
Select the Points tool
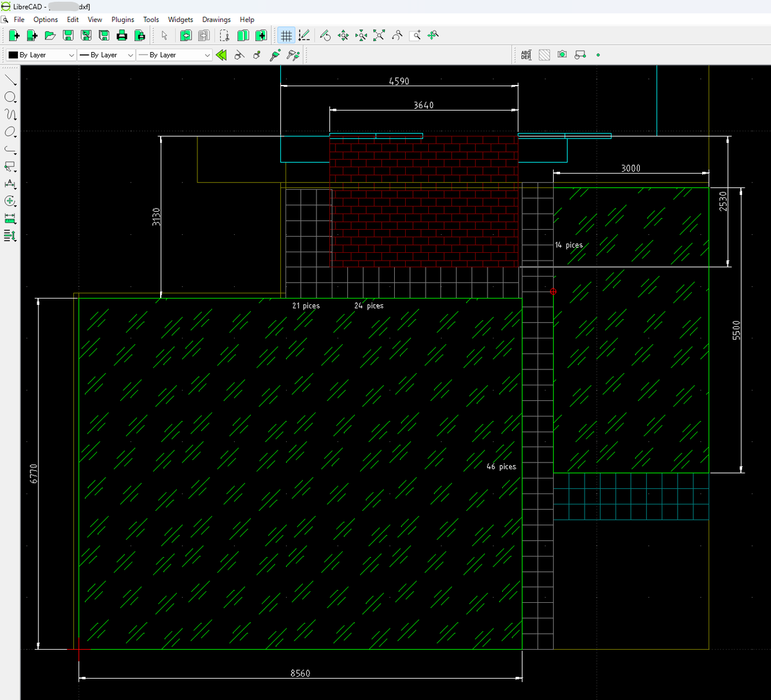tap(598, 55)
